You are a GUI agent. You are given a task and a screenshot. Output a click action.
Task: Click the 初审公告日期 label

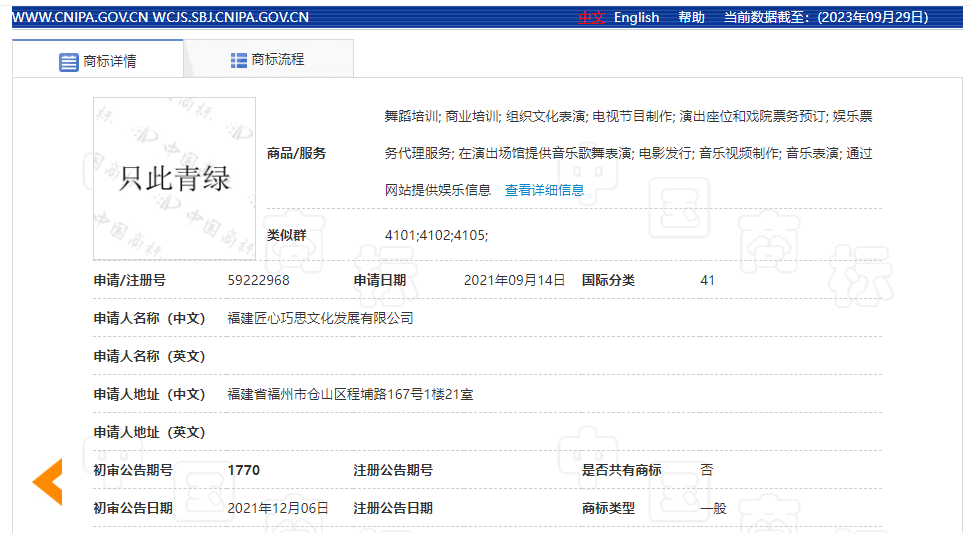(133, 508)
